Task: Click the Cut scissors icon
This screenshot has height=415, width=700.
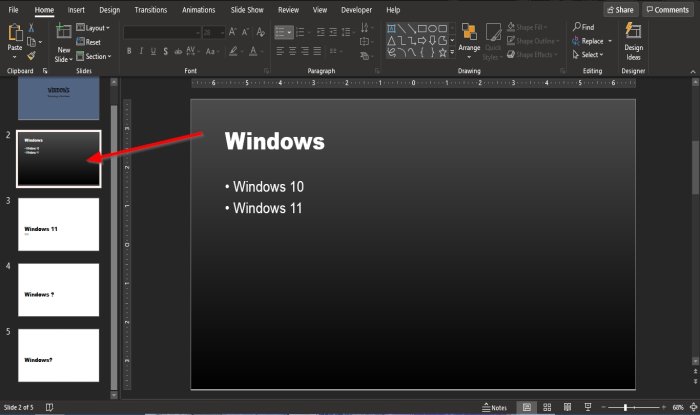Action: 32,28
